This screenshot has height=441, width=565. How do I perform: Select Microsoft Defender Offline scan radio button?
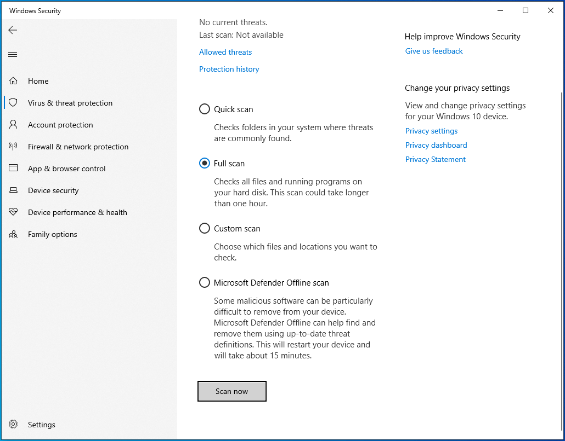click(204, 282)
